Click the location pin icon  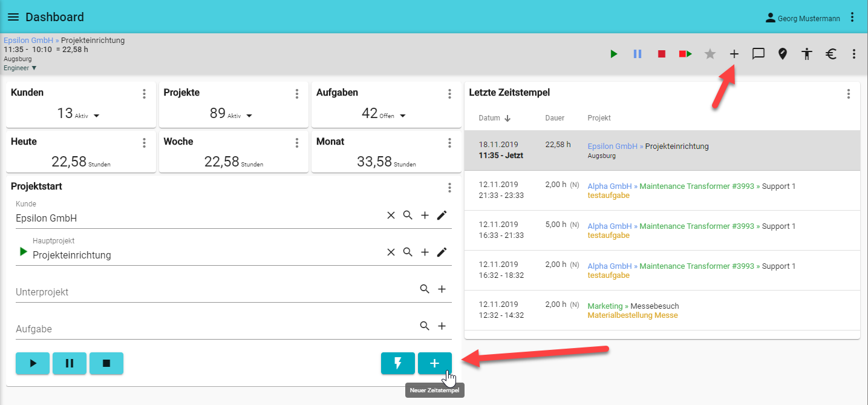tap(782, 54)
